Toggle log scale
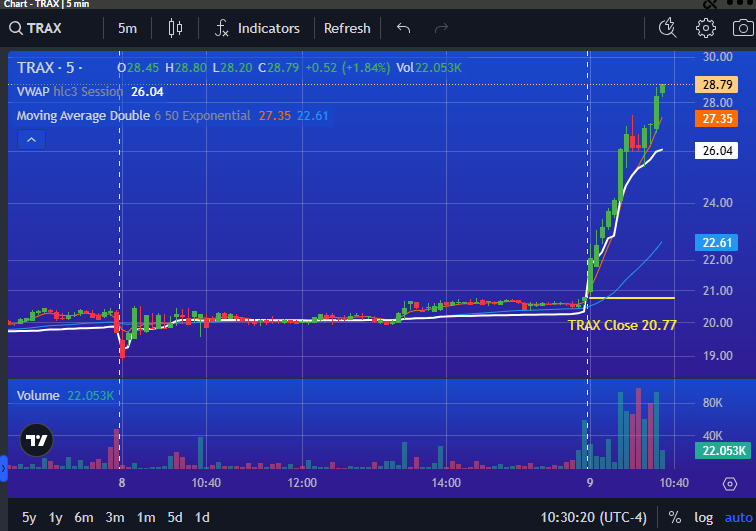This screenshot has height=531, width=756. pyautogui.click(x=703, y=517)
